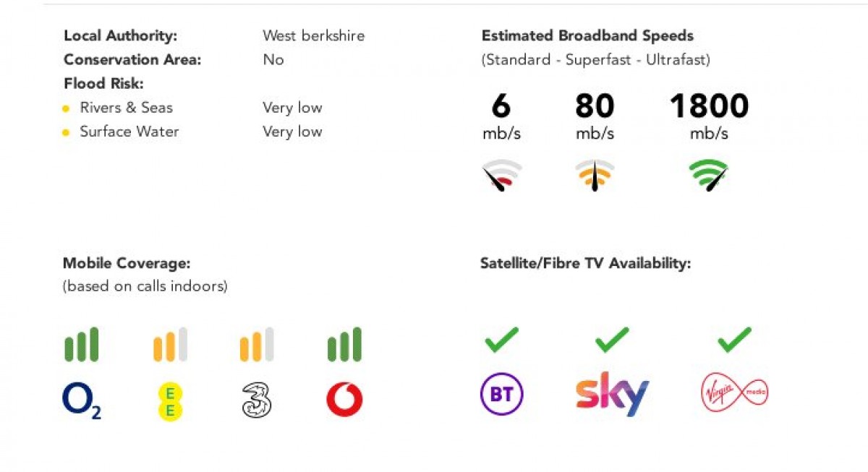Click the O2 green signal bars
This screenshot has height=472, width=868.
coord(82,344)
